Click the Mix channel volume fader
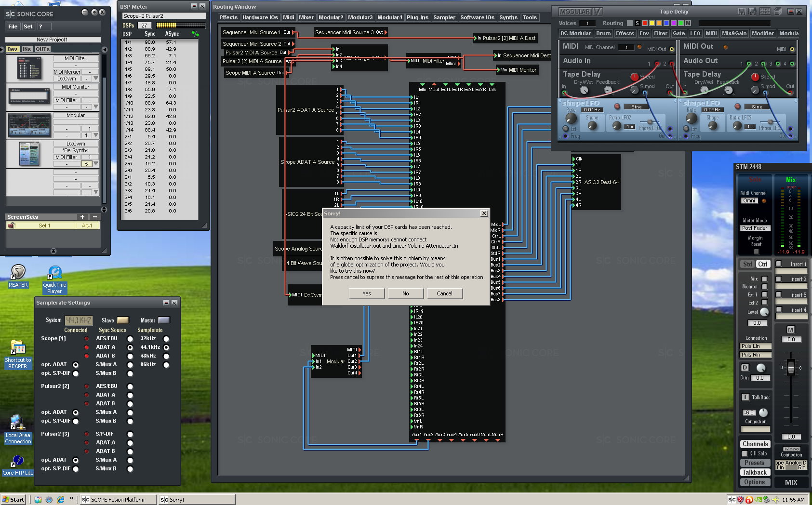The image size is (812, 505). [x=791, y=368]
